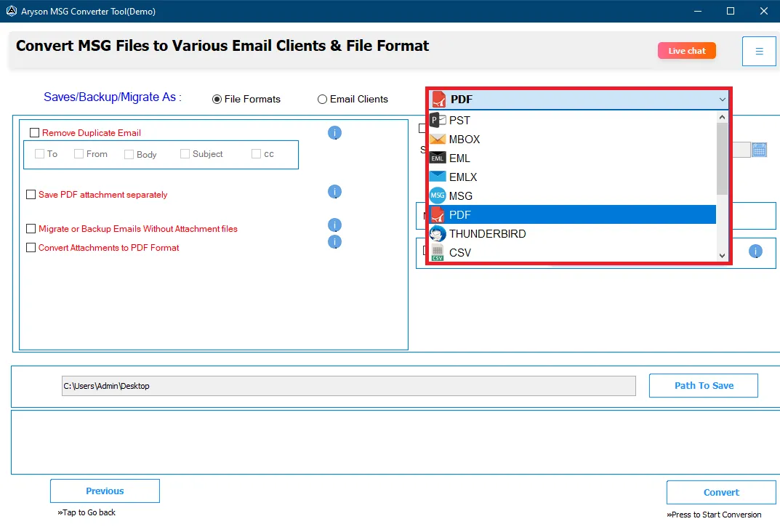
Task: Click the Thunderbird icon in list
Action: click(438, 234)
